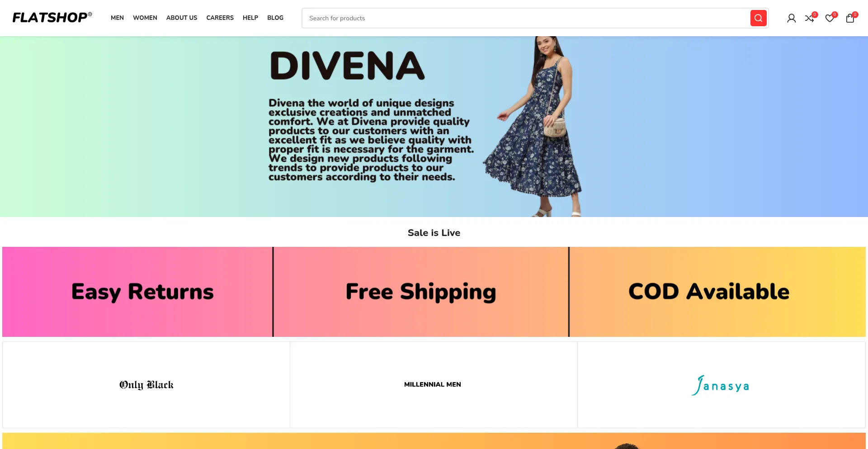Open the WOMEN menu
Image resolution: width=868 pixels, height=449 pixels.
(145, 18)
